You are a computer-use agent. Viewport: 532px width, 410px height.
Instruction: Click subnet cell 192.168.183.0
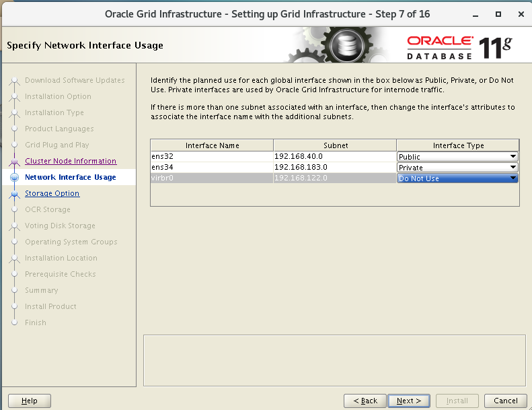tap(335, 167)
